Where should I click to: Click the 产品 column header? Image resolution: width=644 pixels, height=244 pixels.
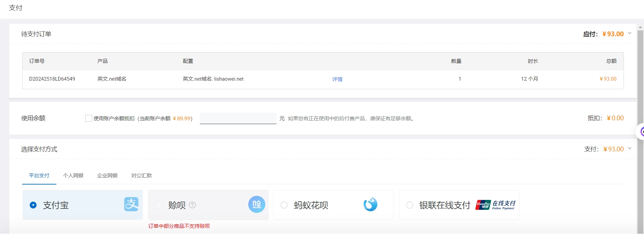pos(102,61)
